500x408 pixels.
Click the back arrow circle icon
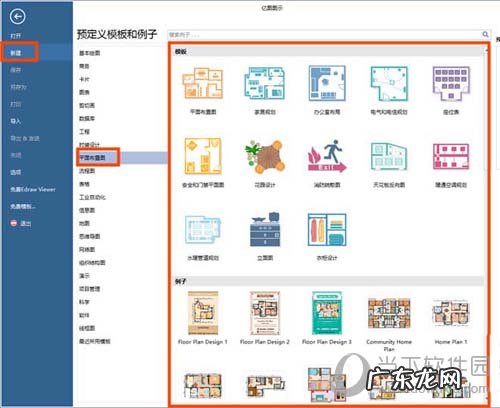17,16
